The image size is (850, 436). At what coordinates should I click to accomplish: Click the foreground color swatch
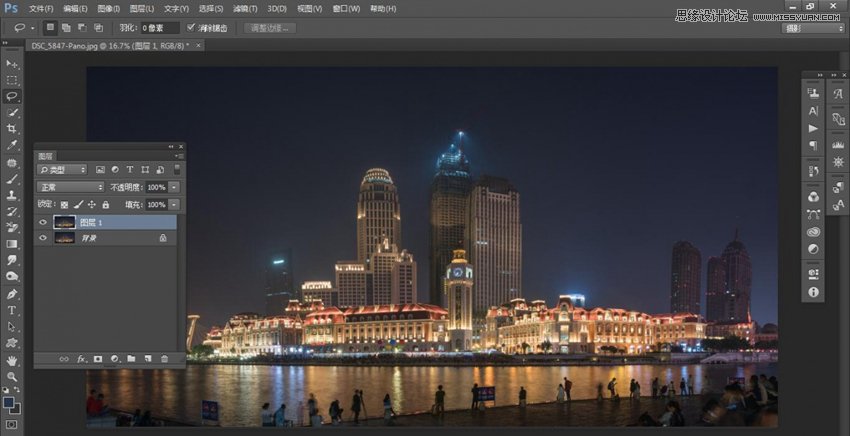(x=9, y=403)
